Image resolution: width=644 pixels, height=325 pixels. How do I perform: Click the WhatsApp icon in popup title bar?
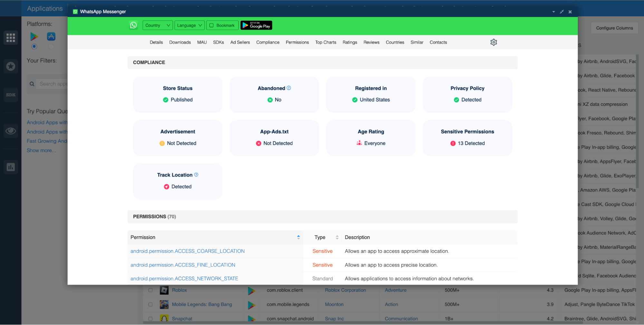pos(75,12)
